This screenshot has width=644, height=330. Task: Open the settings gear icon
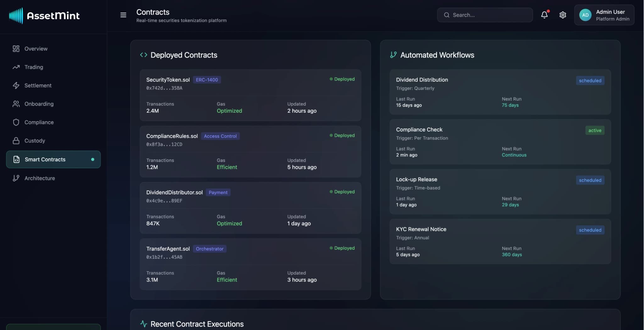563,15
